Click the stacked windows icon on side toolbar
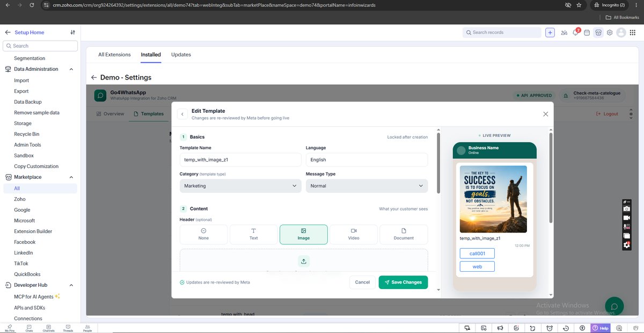Viewport: 644px width, 333px height. coord(626,236)
